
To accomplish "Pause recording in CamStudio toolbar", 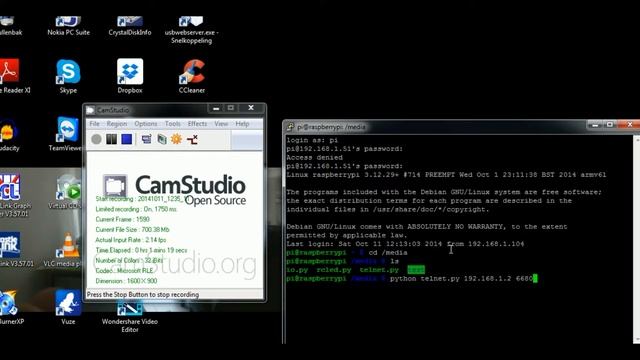I will tap(111, 139).
